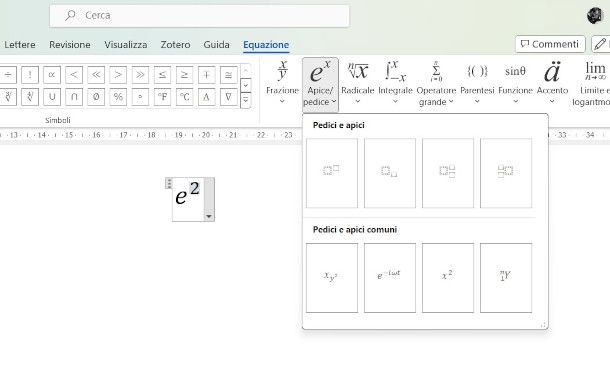The width and height of the screenshot is (610, 373).
Task: Open the Guida tab
Action: (216, 45)
